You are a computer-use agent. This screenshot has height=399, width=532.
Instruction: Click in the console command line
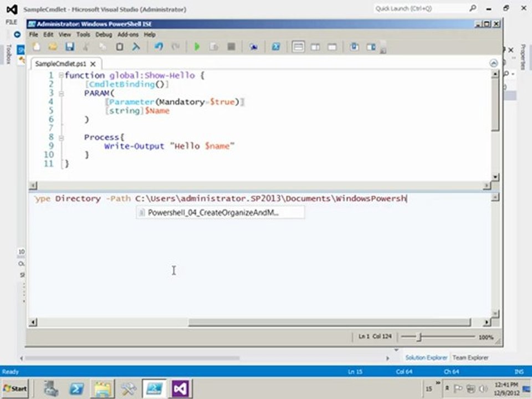tap(221, 198)
